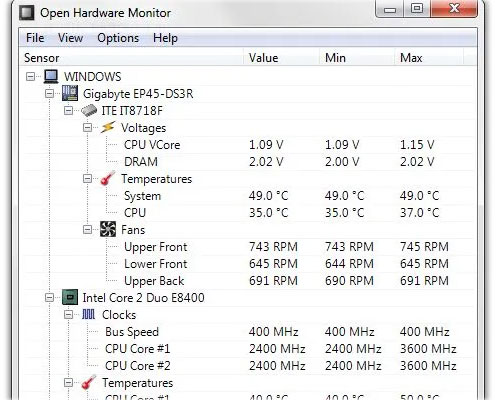Collapse the Intel Core 2 Duo E8400 node
This screenshot has width=496, height=400.
[49, 297]
